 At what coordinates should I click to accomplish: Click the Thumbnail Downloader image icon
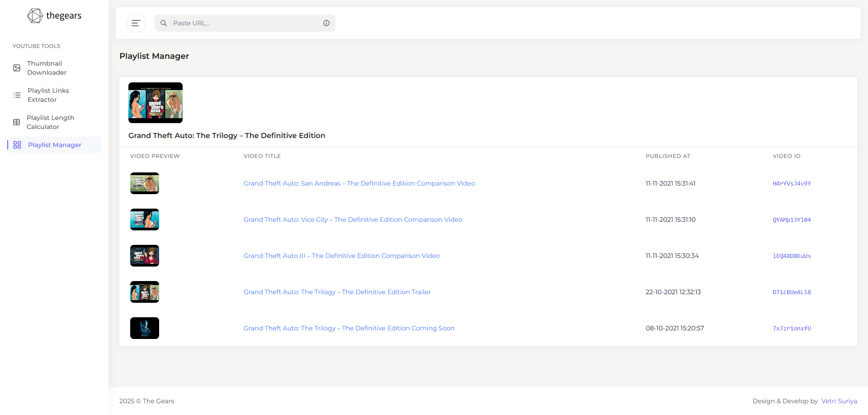17,68
